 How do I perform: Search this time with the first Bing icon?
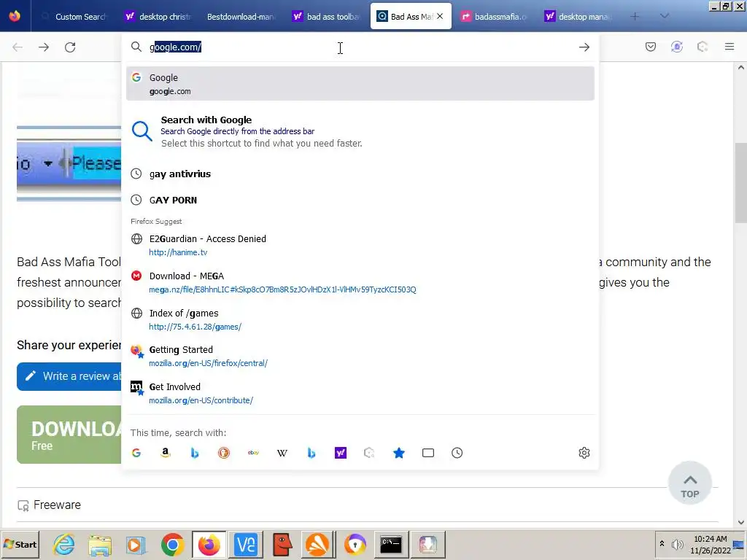coord(194,453)
